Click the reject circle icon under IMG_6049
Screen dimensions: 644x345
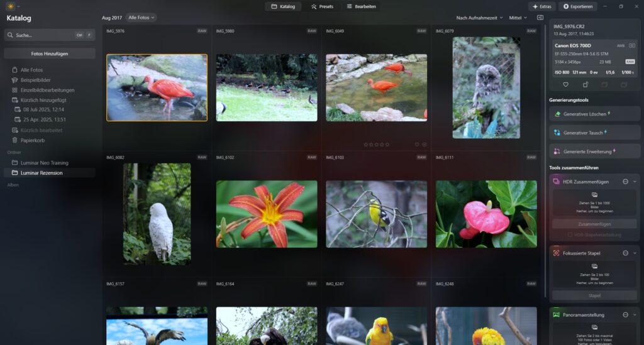pos(425,145)
